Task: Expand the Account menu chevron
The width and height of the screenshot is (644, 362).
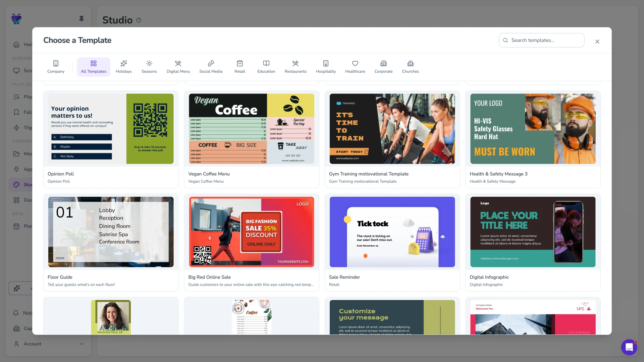Action: coord(82,344)
